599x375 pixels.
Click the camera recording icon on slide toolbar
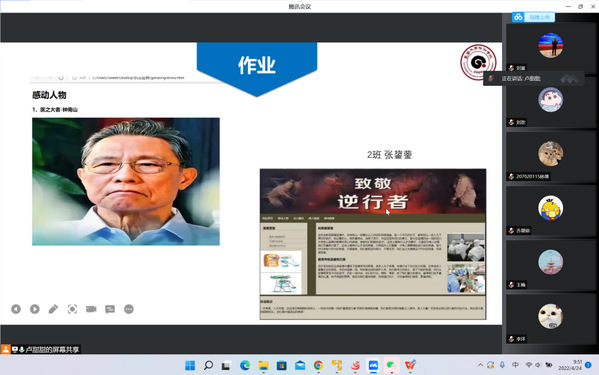[x=91, y=309]
